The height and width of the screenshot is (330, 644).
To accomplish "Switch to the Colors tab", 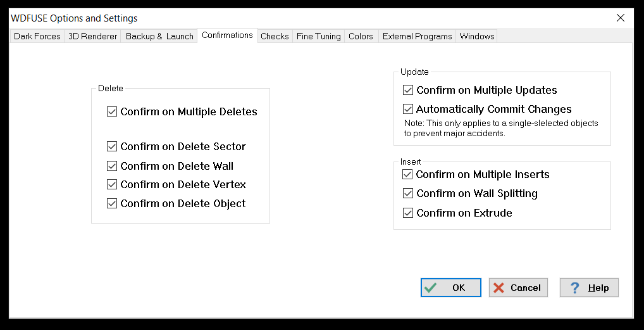I will [361, 36].
